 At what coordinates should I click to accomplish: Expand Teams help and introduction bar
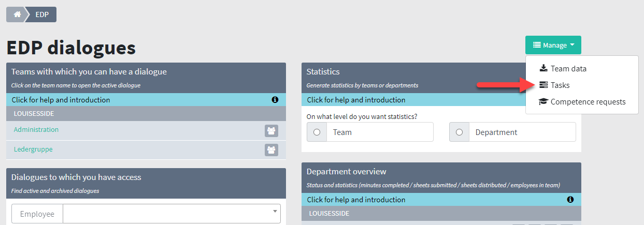click(x=146, y=100)
